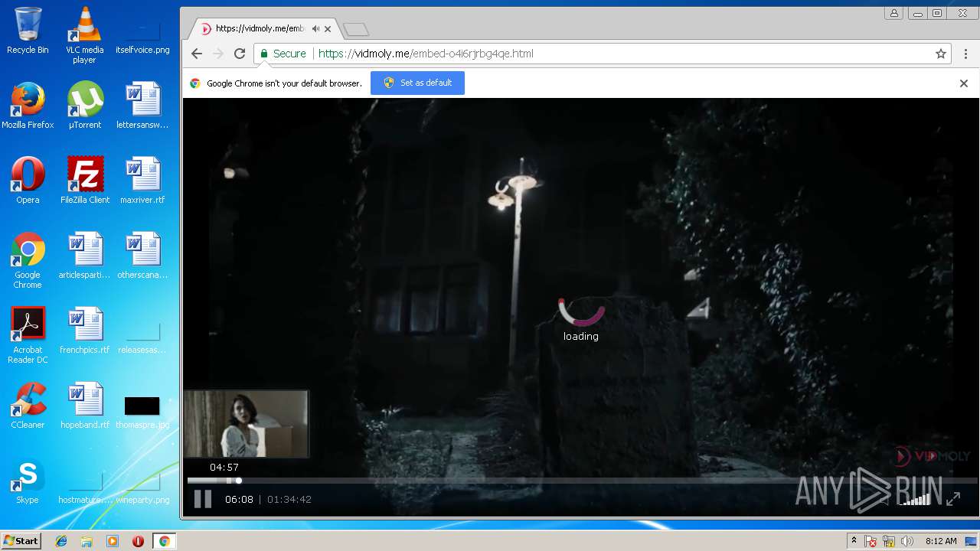Bookmark this page with the star

[x=940, y=54]
